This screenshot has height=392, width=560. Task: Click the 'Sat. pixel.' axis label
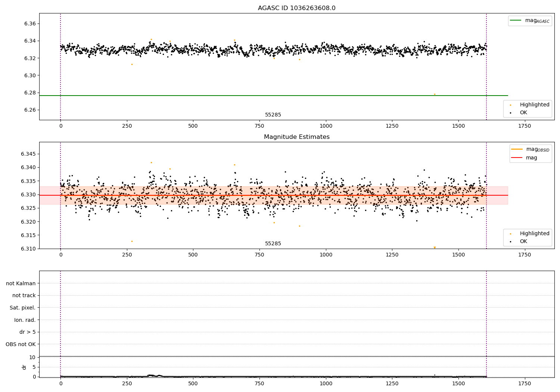pyautogui.click(x=22, y=308)
